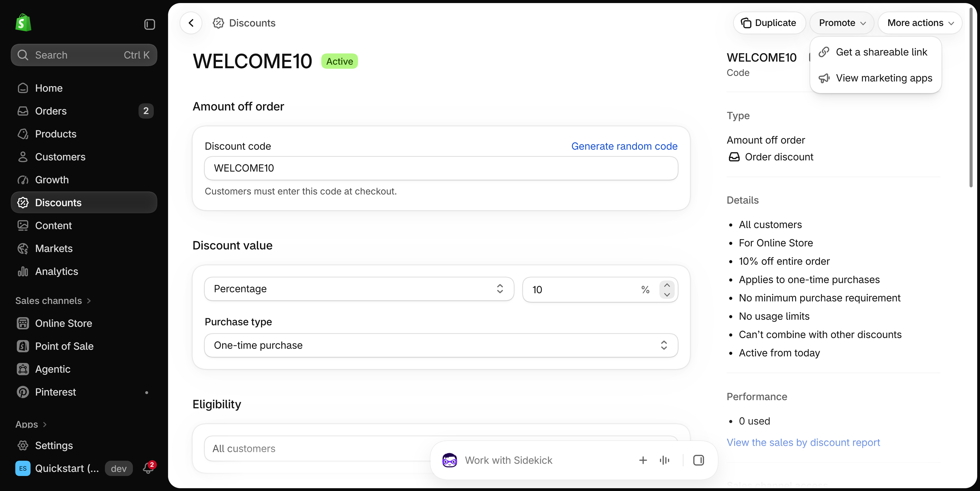
Task: Start voice input in Sidekick bar
Action: (x=664, y=460)
